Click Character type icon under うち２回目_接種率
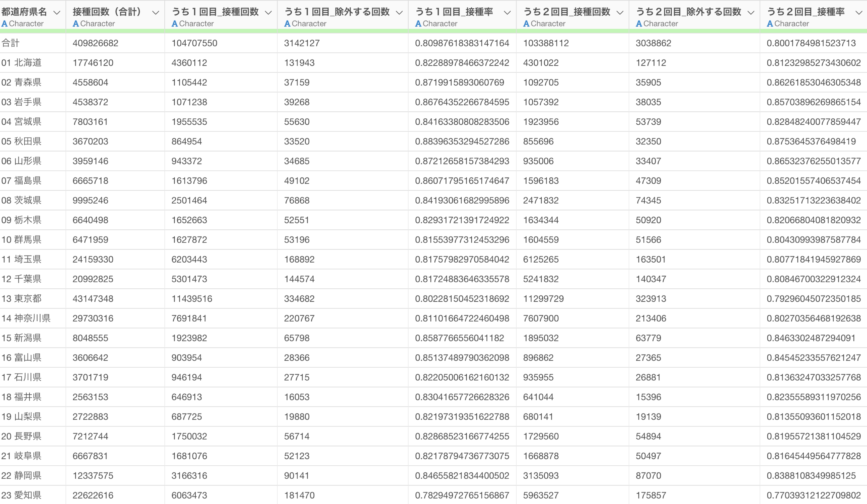Viewport: 867px width, 504px height. [770, 24]
